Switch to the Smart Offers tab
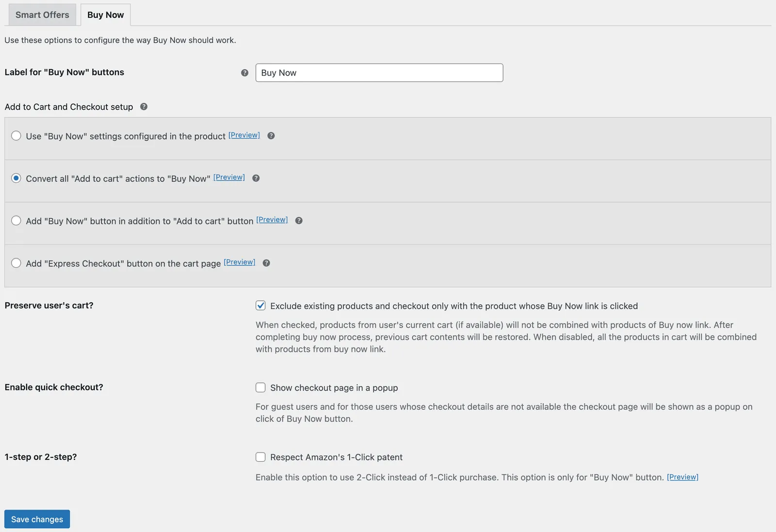The width and height of the screenshot is (776, 532). coord(42,15)
